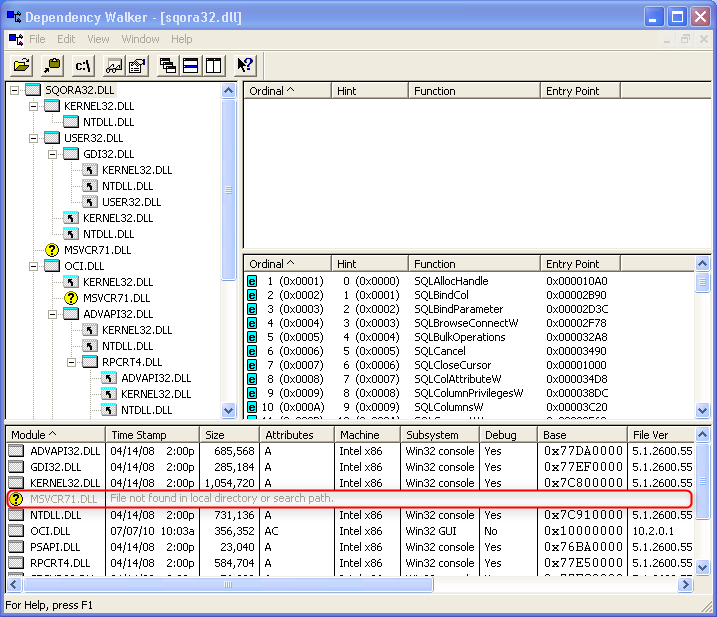
Task: Collapse the RPCRT4.DLL tree node
Action: 72,363
